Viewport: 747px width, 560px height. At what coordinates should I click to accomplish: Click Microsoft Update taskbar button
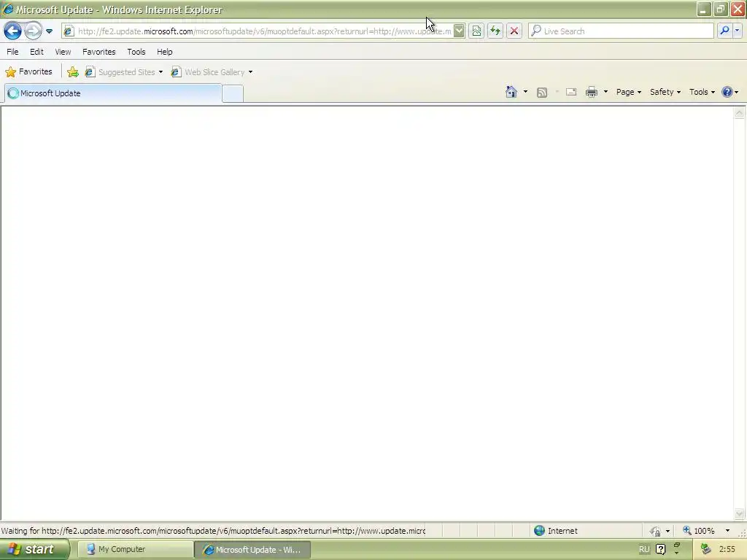click(x=252, y=550)
